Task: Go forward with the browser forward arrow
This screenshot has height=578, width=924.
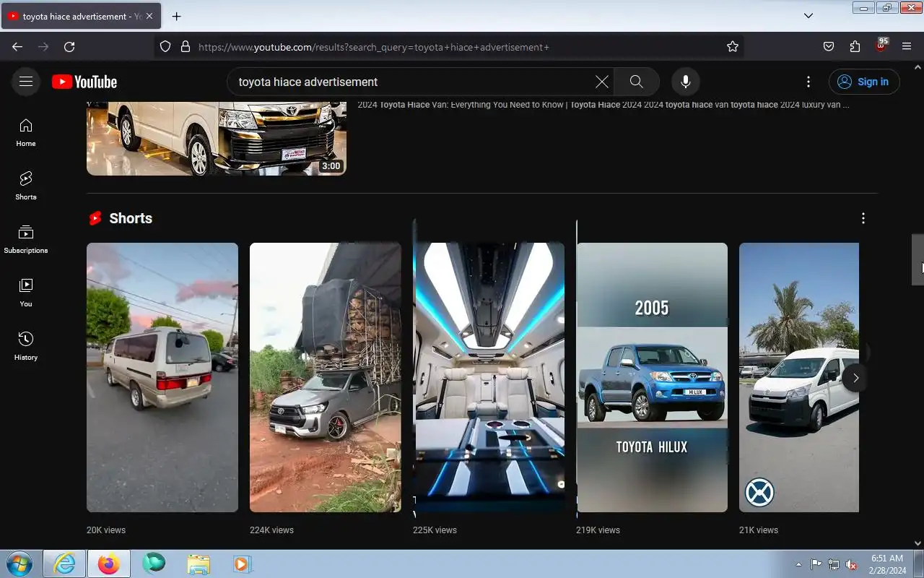Action: pyautogui.click(x=43, y=47)
